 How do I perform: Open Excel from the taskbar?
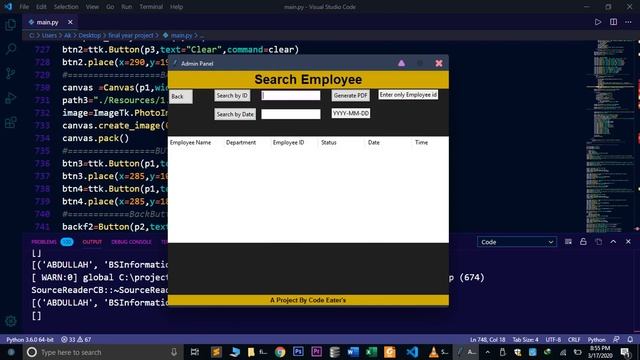pyautogui.click(x=371, y=352)
